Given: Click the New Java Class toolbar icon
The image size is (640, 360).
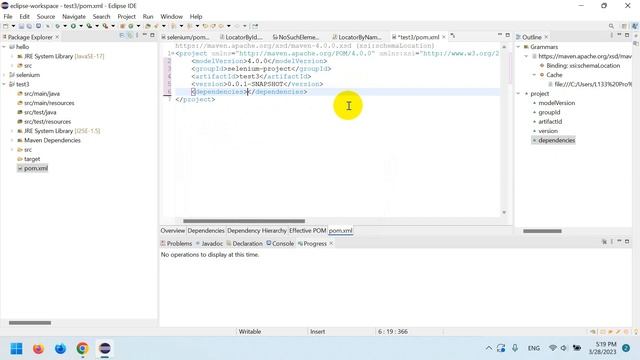Looking at the screenshot, I should (131, 26).
